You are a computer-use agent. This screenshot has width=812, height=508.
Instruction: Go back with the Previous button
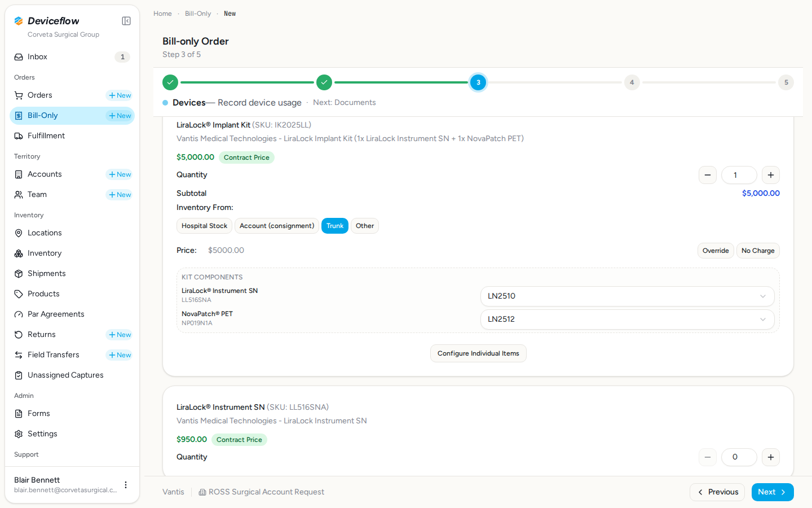point(717,492)
